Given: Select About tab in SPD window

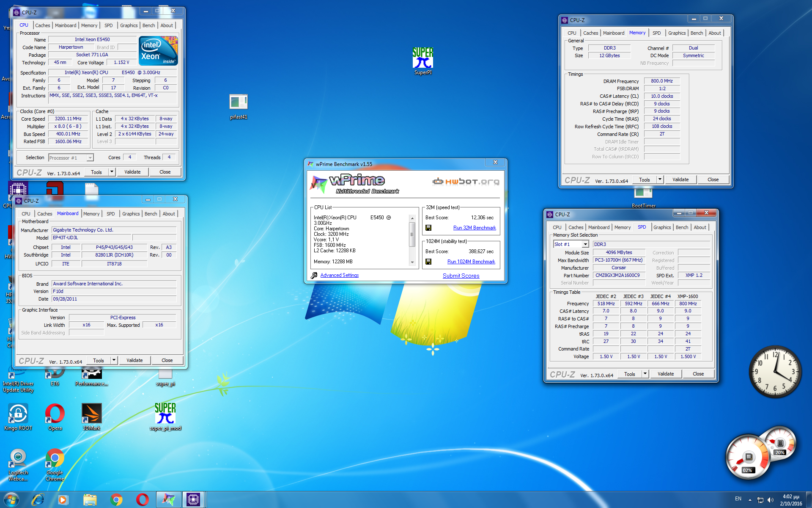Looking at the screenshot, I should coord(700,227).
